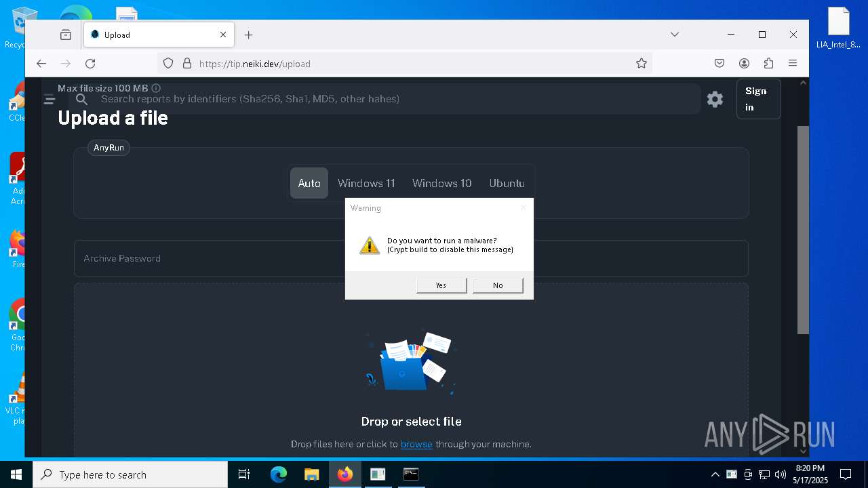Open the Firefox View icon in the tab bar

click(66, 35)
